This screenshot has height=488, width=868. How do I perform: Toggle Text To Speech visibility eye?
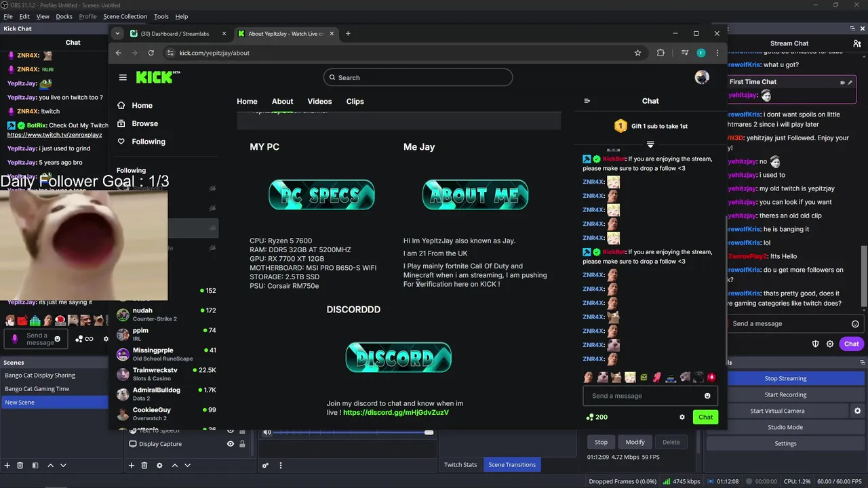coord(230,431)
